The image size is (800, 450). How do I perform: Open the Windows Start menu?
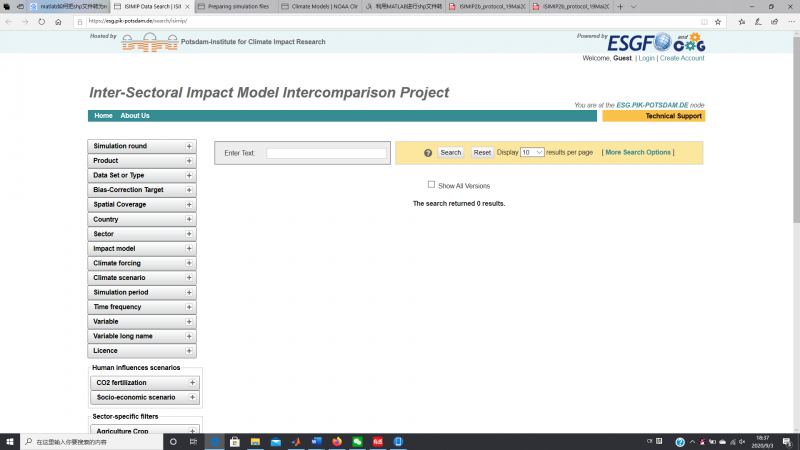click(10, 441)
